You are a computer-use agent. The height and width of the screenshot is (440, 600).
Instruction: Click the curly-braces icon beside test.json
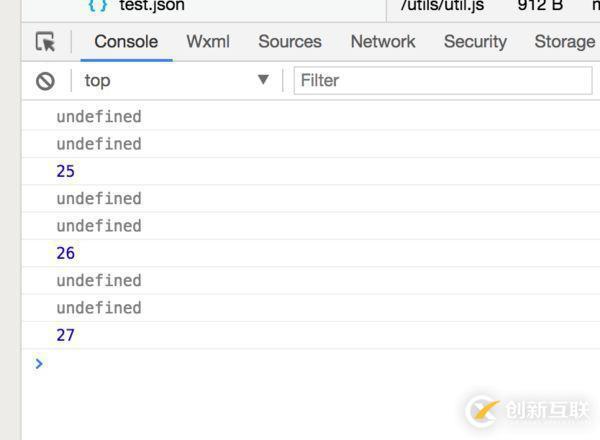[97, 6]
